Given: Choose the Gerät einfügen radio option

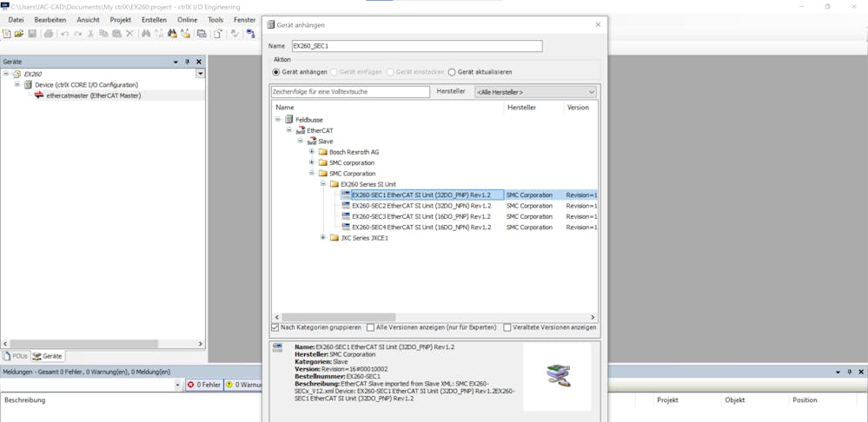Looking at the screenshot, I should [x=334, y=72].
